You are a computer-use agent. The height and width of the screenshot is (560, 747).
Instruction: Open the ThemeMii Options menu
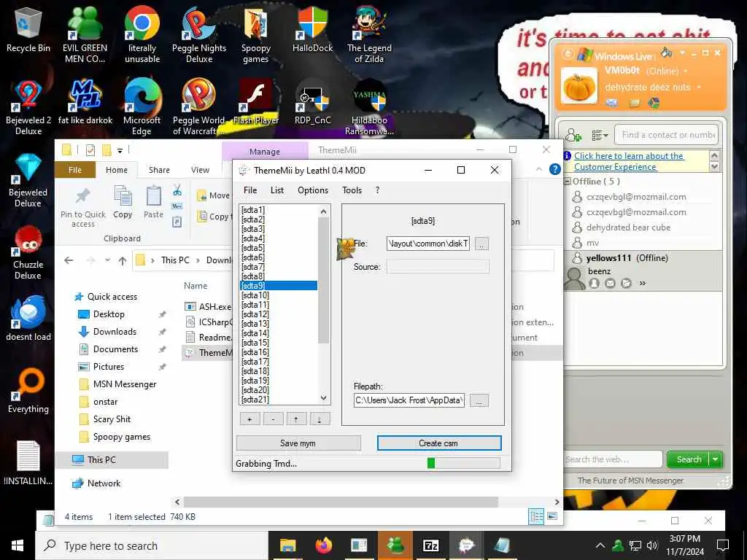[x=313, y=190]
